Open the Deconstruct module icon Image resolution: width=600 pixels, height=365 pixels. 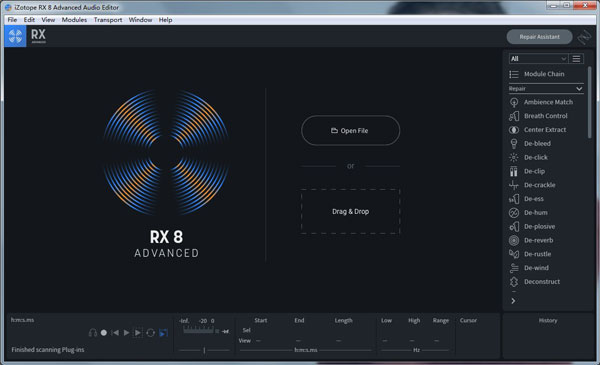click(514, 282)
